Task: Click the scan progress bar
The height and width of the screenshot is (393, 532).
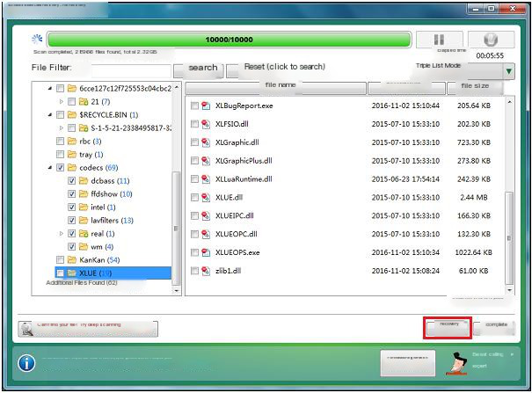Action: (x=229, y=40)
